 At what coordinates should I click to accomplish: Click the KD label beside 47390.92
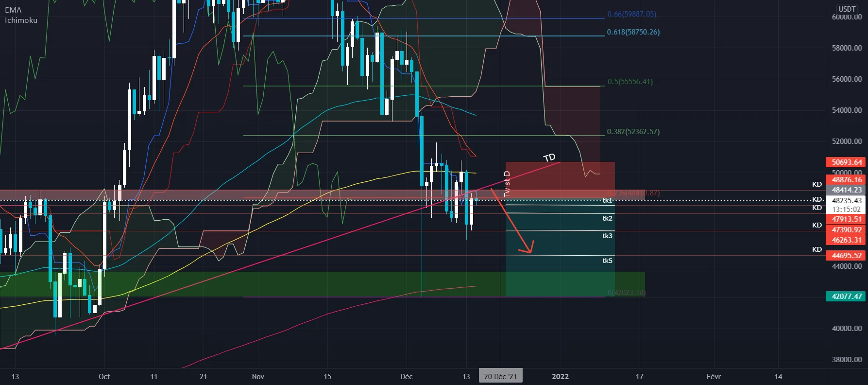(817, 225)
